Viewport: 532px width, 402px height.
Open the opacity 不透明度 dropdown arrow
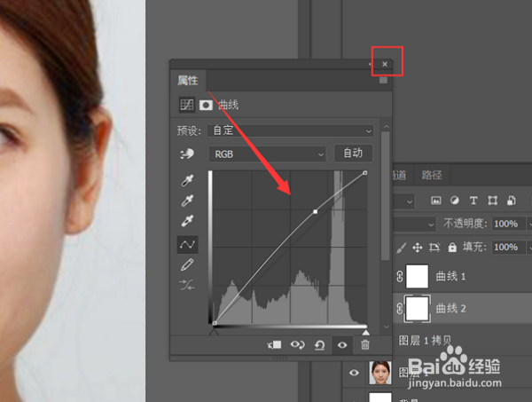[x=529, y=224]
